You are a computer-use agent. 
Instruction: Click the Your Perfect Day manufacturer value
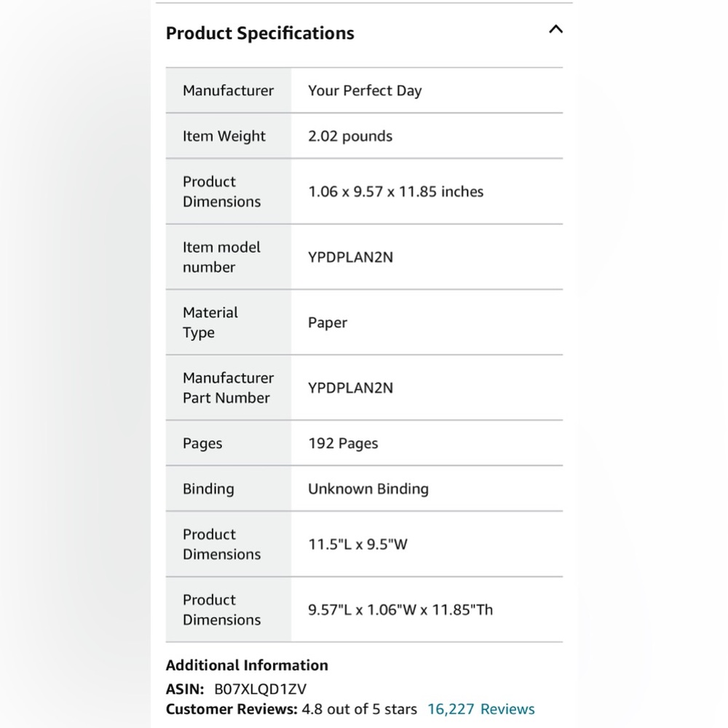[365, 90]
